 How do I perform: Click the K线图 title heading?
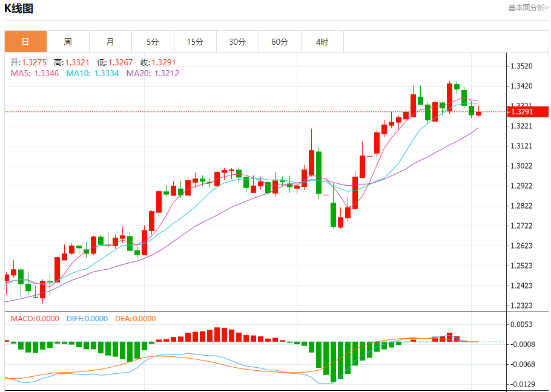tap(19, 8)
